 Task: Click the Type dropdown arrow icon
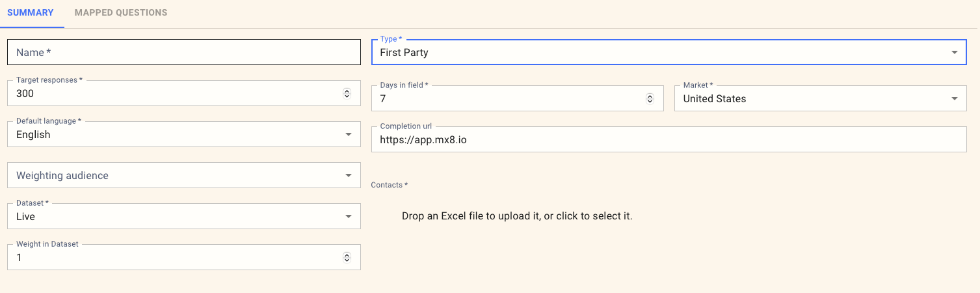pyautogui.click(x=954, y=52)
